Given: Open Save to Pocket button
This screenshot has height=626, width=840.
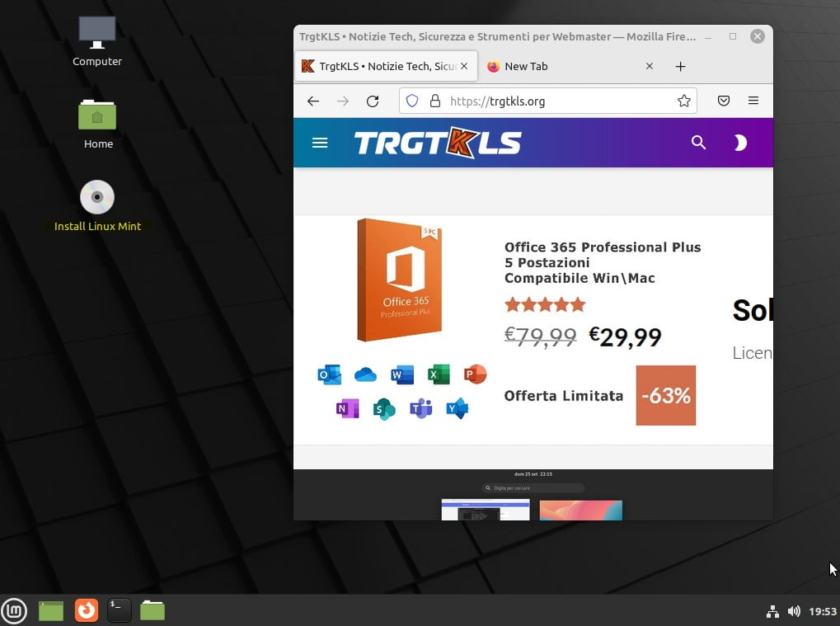Looking at the screenshot, I should click(723, 101).
